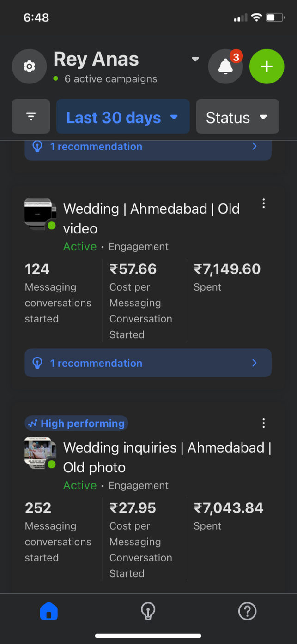
Task: Open Home tab in bottom bar
Action: click(49, 611)
